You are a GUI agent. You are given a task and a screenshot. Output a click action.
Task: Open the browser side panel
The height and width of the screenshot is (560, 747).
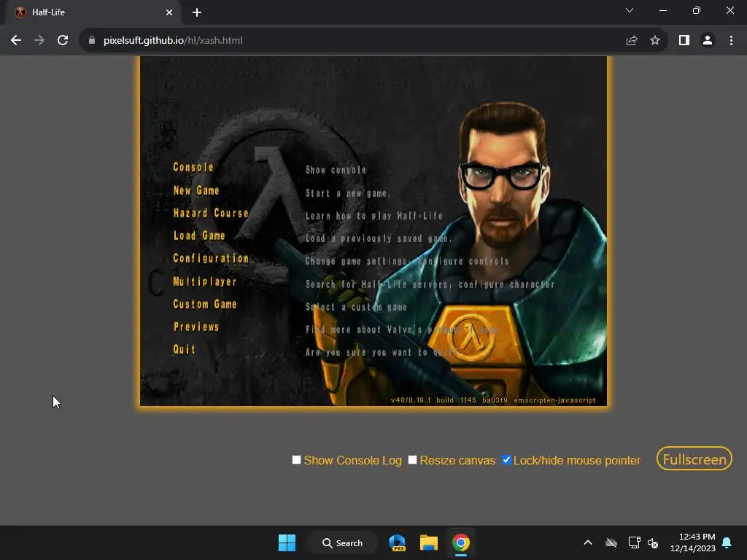[x=684, y=41]
